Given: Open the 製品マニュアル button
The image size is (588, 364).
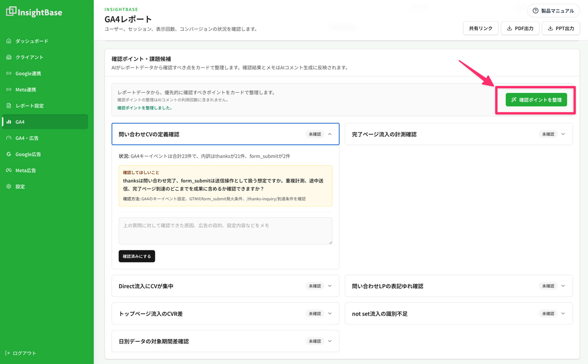Looking at the screenshot, I should coord(553,11).
